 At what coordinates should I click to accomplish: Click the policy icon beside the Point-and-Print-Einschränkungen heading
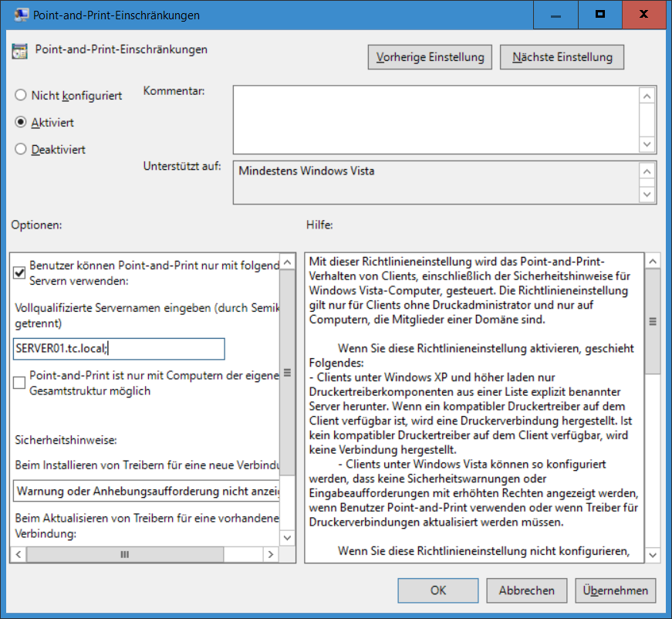tap(19, 51)
